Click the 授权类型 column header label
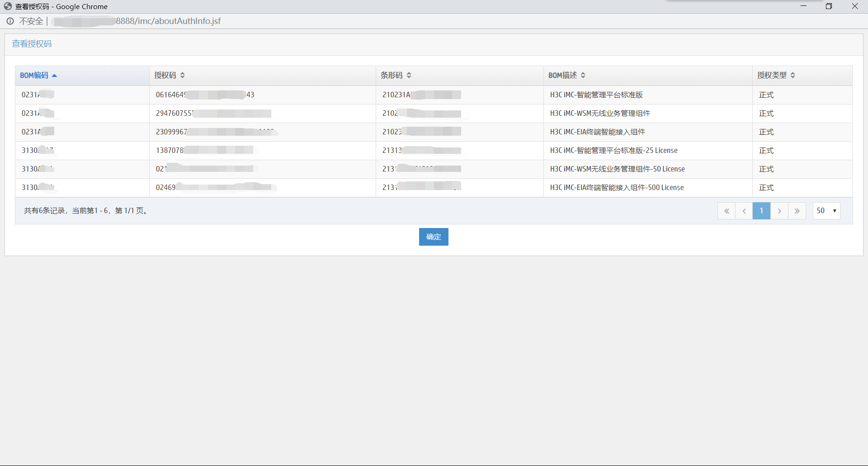Viewport: 868px width, 466px height. point(772,76)
